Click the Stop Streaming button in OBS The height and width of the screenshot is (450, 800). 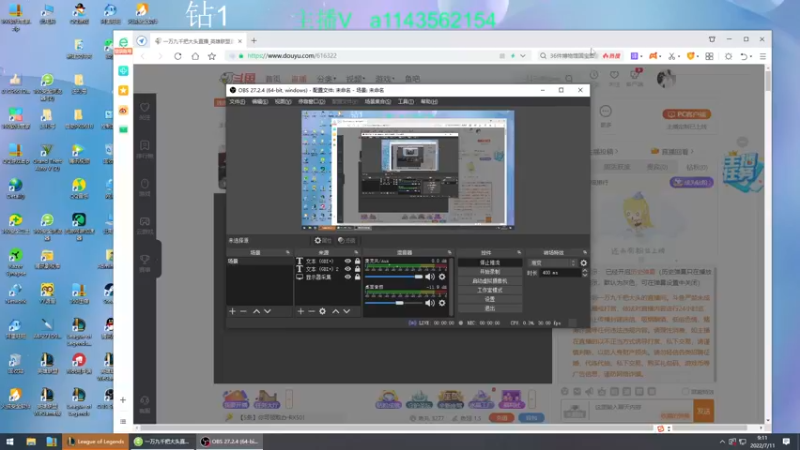pyautogui.click(x=490, y=263)
